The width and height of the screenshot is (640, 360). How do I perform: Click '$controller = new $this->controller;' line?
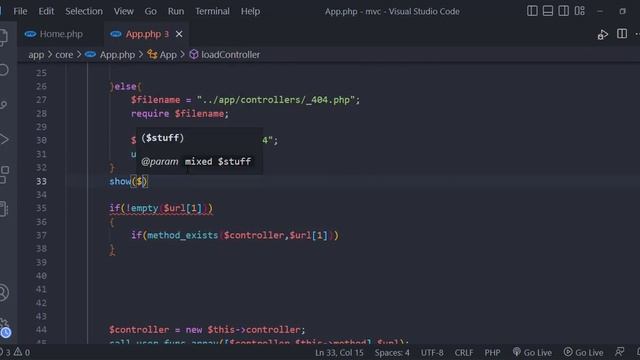tap(207, 330)
